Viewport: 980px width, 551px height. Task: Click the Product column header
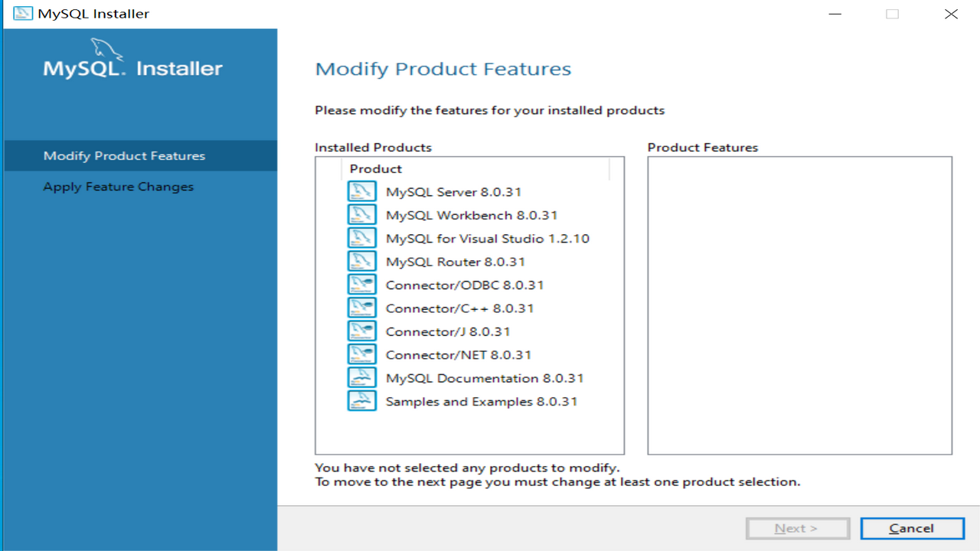coord(374,168)
